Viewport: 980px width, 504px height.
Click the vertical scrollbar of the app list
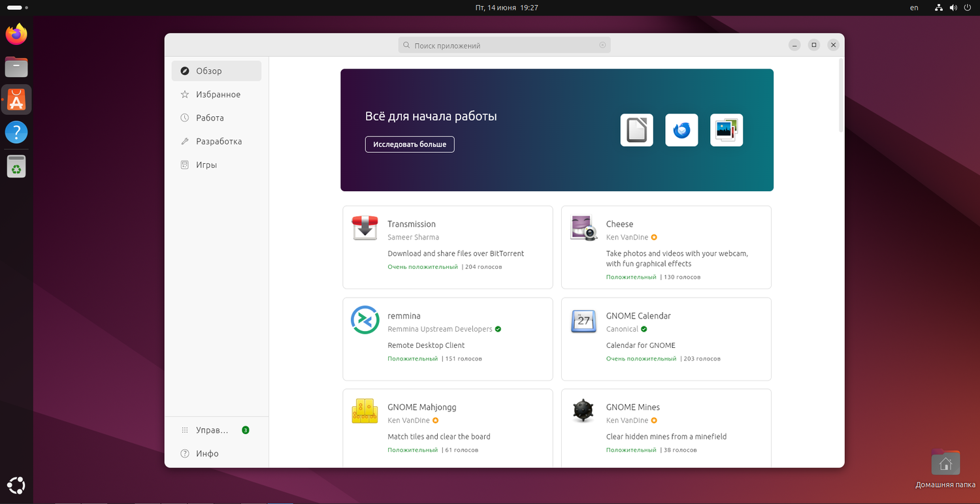(x=841, y=96)
